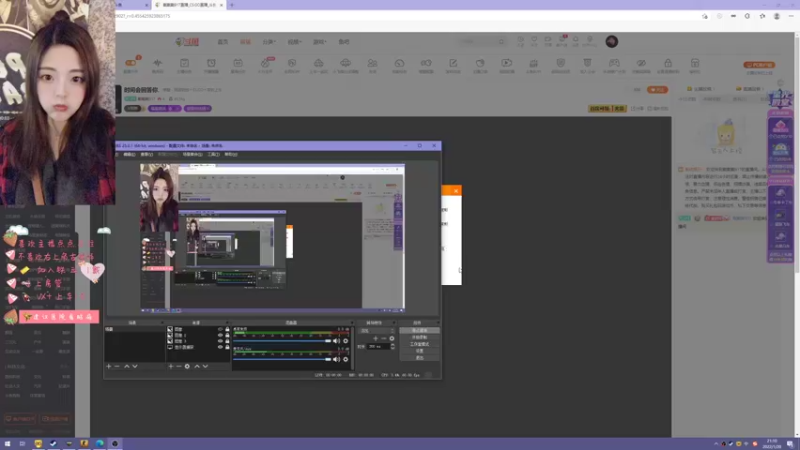Click the waveform icon in Huya streamer toolbar

[157, 65]
